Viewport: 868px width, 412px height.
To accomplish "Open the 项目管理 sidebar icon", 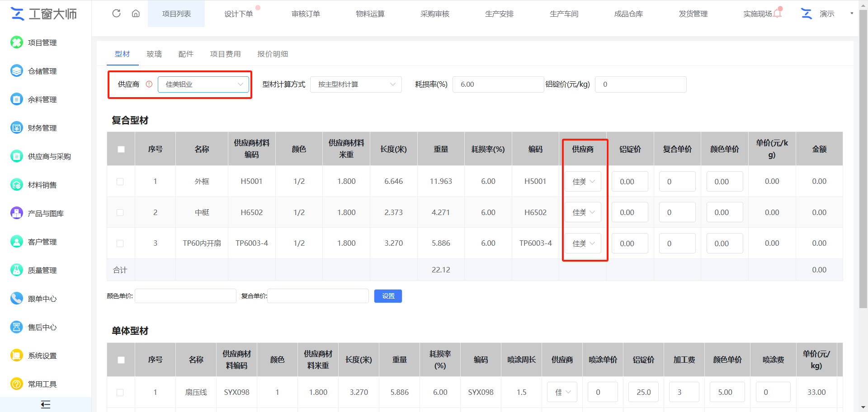I will [x=17, y=42].
